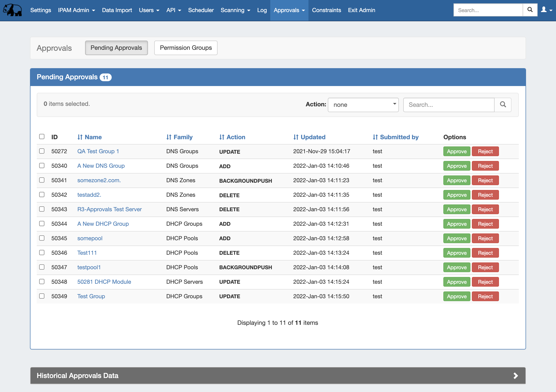
Task: Click the panda logo icon
Action: click(x=13, y=10)
